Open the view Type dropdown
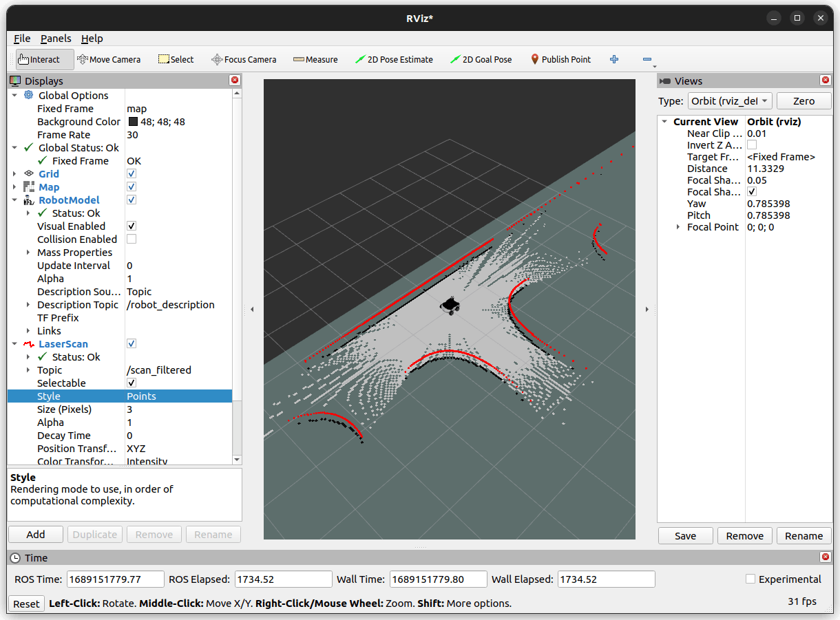Image resolution: width=840 pixels, height=620 pixels. pyautogui.click(x=730, y=101)
